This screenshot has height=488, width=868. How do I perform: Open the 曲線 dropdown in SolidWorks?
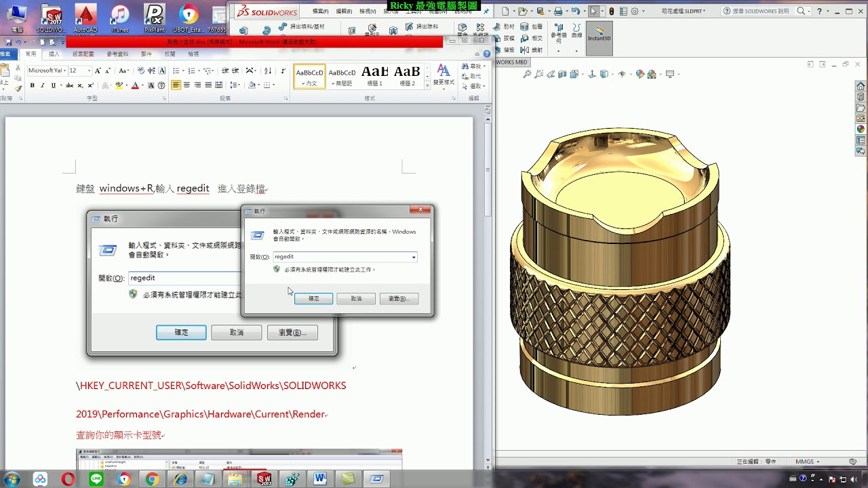576,50
